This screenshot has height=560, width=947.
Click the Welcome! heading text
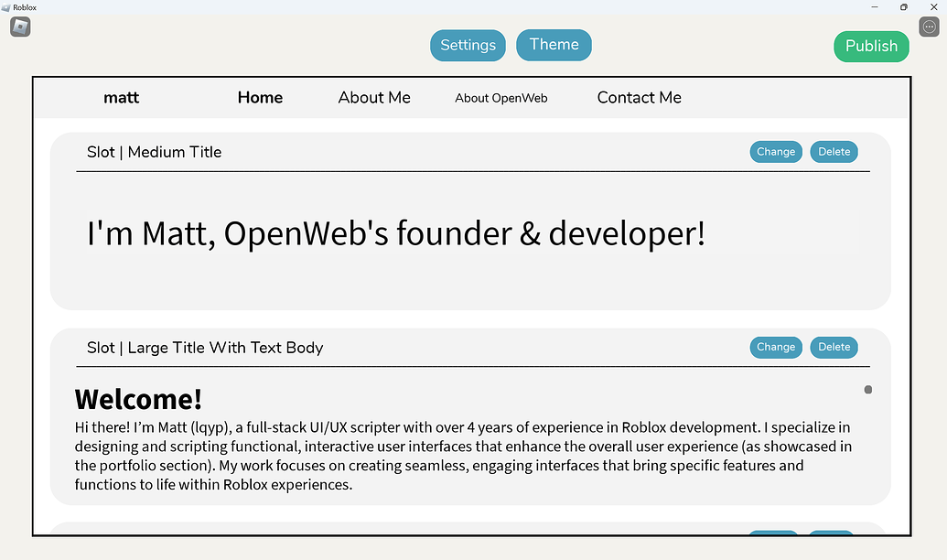point(138,399)
